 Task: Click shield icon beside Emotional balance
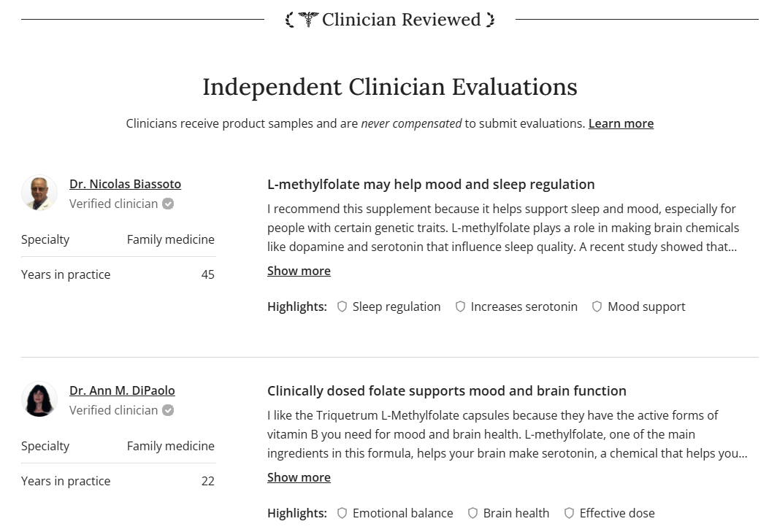click(x=342, y=513)
